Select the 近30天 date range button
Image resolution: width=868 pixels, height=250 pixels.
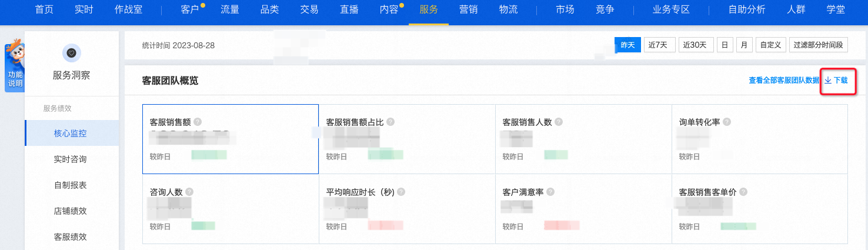click(x=696, y=45)
